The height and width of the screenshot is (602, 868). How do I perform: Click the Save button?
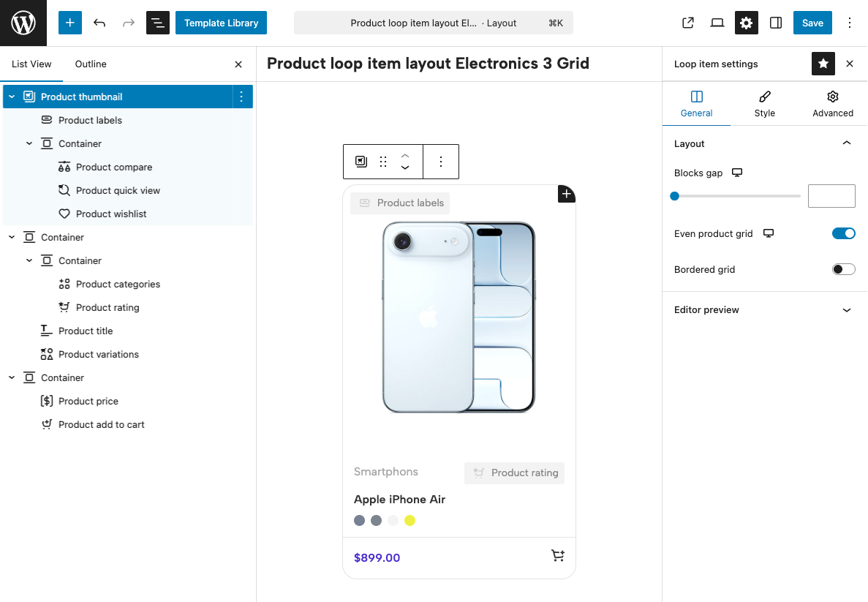click(x=812, y=23)
